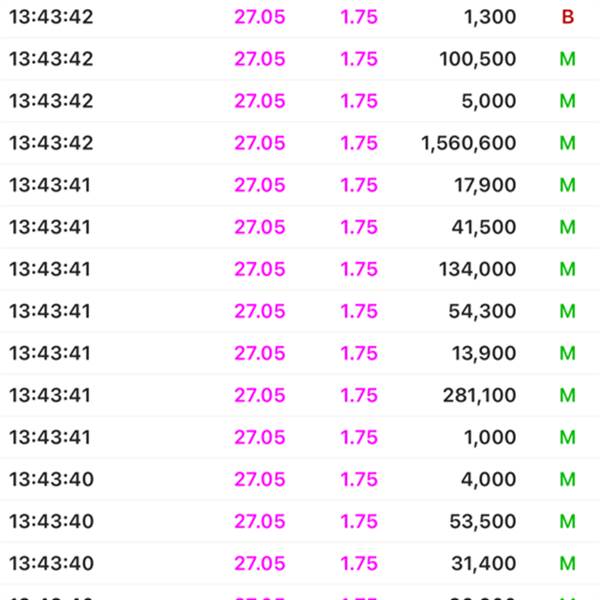Select the 1,000 volume trade row
The height and width of the screenshot is (600, 600).
click(300, 437)
